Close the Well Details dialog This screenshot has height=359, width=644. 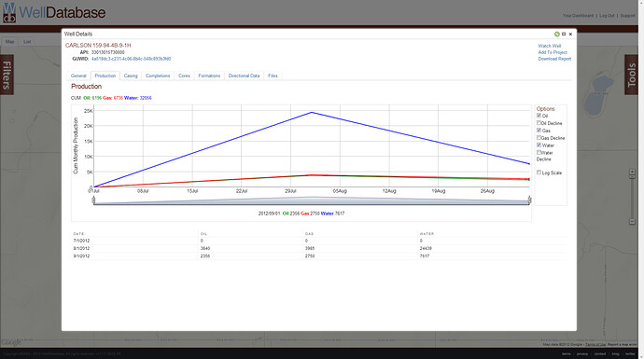coord(570,35)
